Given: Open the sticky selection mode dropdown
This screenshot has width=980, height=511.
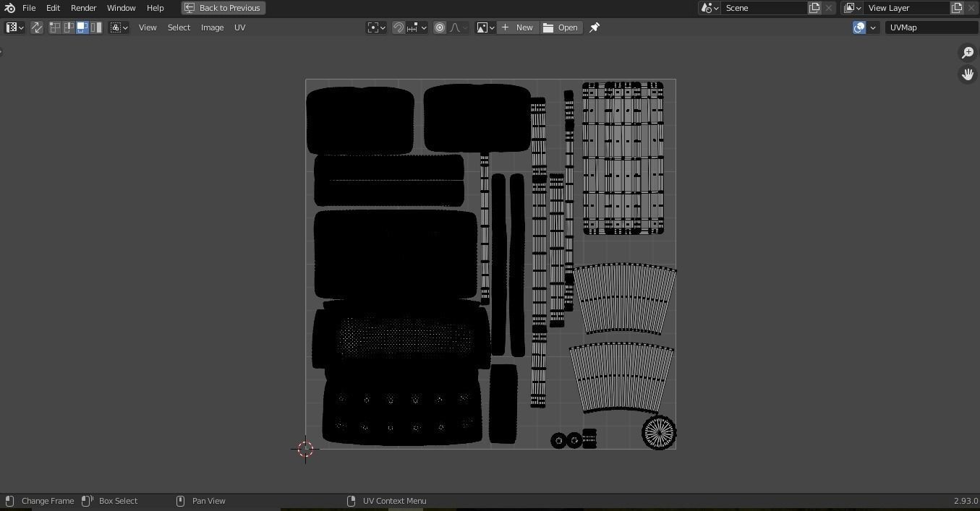Looking at the screenshot, I should click(119, 27).
